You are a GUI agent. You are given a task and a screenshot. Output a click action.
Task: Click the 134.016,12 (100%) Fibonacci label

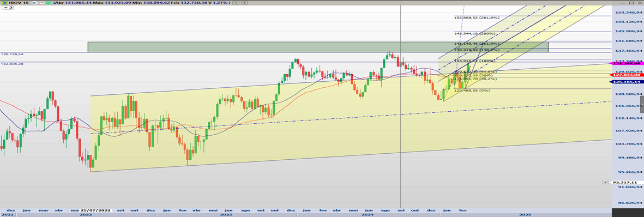(x=475, y=61)
